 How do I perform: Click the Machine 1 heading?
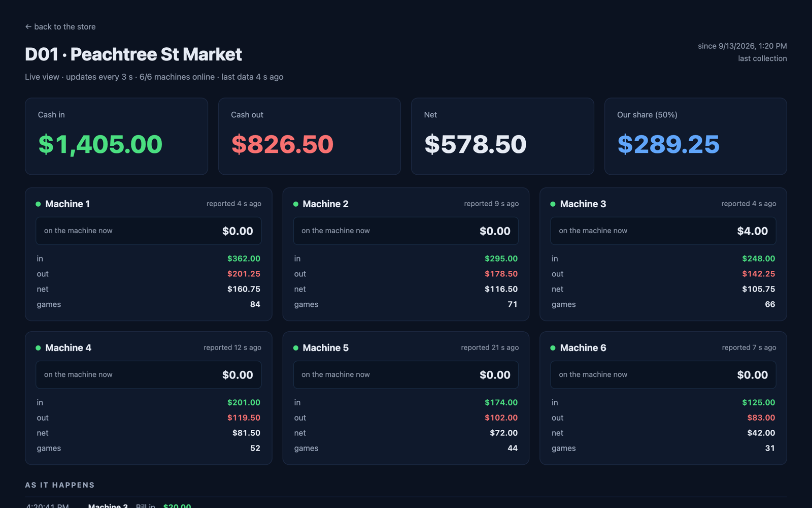coord(67,204)
